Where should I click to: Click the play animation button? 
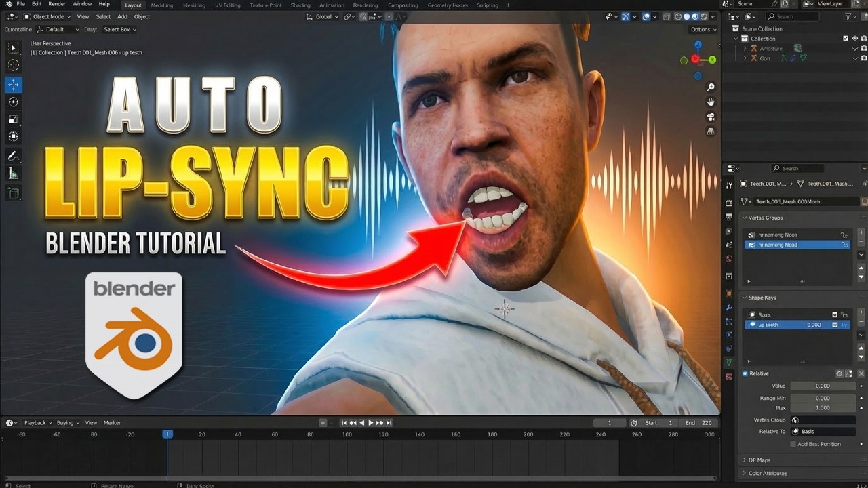click(x=370, y=422)
